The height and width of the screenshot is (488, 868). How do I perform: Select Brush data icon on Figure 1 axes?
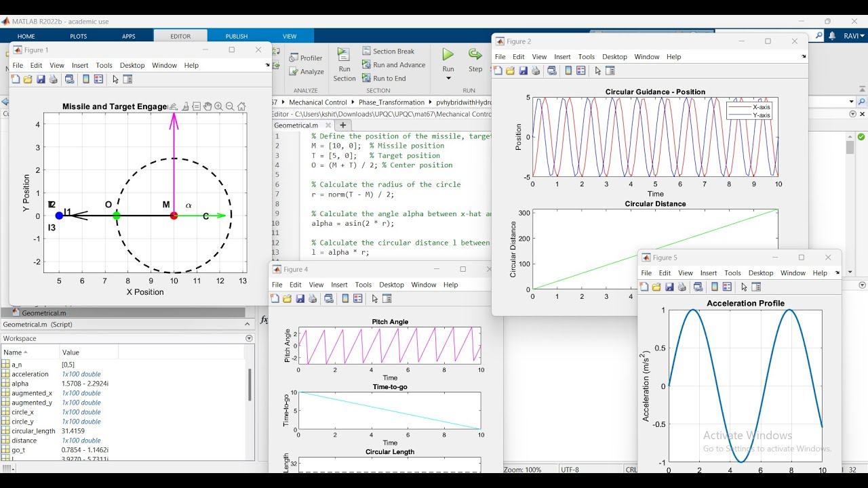coord(185,106)
